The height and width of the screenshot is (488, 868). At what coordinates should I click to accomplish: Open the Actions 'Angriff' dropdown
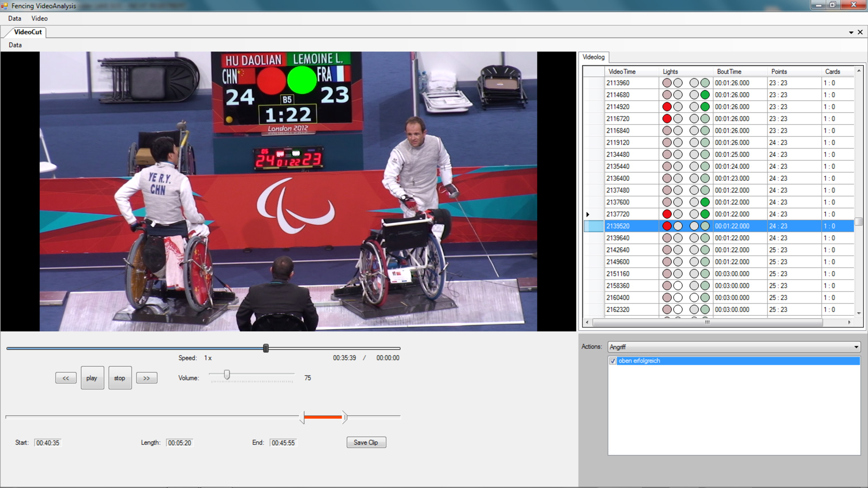(x=856, y=347)
